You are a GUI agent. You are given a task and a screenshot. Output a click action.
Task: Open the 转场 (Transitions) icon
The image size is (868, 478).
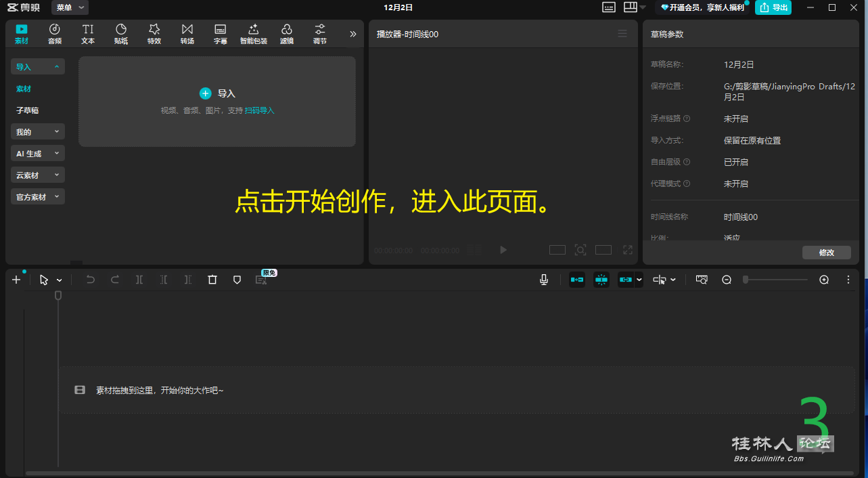click(x=187, y=33)
